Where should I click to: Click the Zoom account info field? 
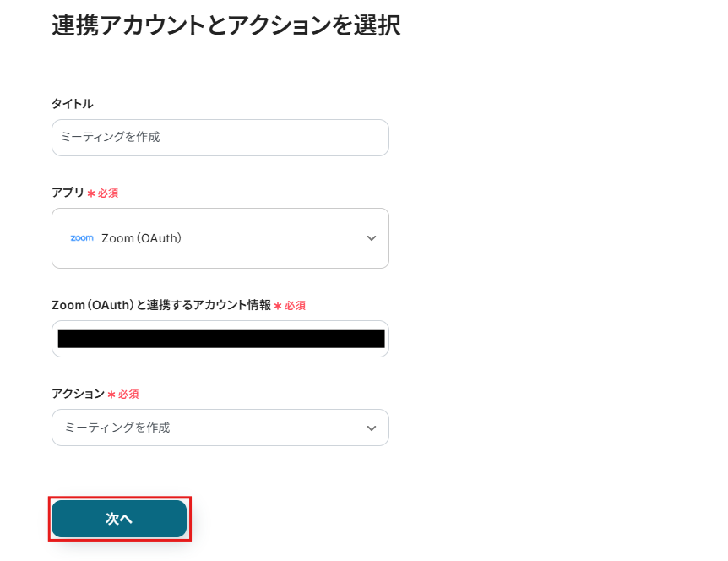pyautogui.click(x=220, y=339)
